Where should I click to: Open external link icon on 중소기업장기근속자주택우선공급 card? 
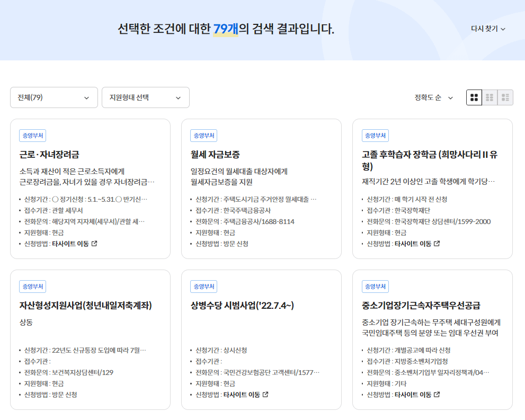pos(437,395)
